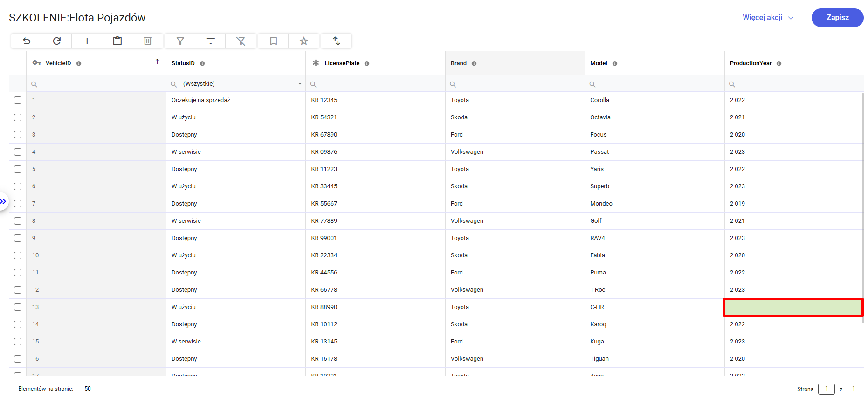Clear filters with crossed funnel icon
868x398 pixels.
coord(241,41)
